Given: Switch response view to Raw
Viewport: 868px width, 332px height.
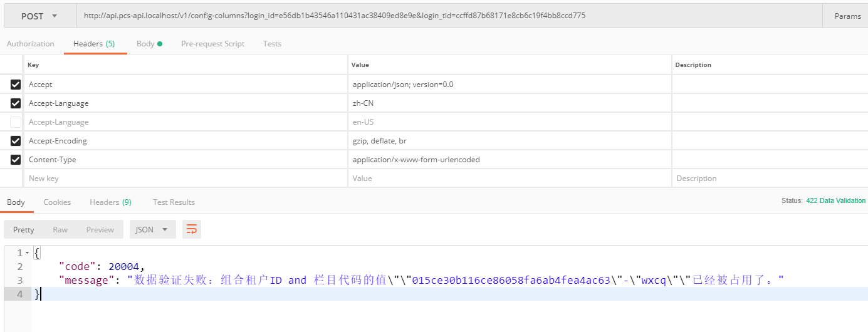Looking at the screenshot, I should 60,229.
